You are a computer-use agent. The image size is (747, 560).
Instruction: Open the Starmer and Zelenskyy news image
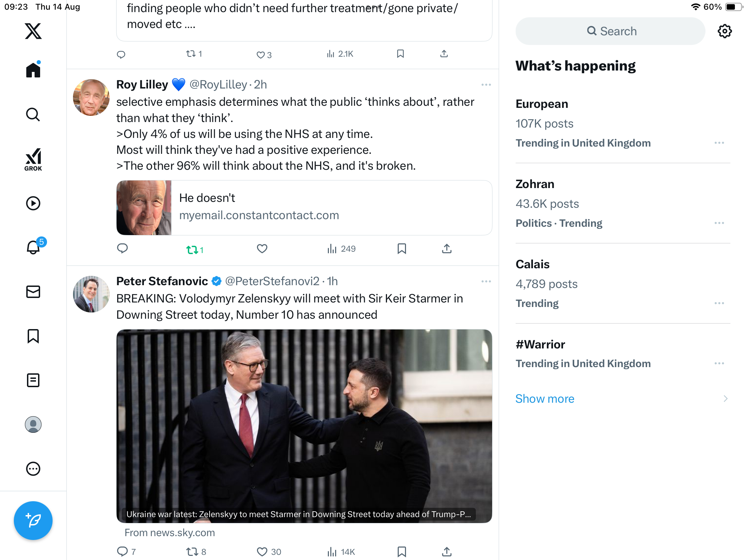pos(304,426)
